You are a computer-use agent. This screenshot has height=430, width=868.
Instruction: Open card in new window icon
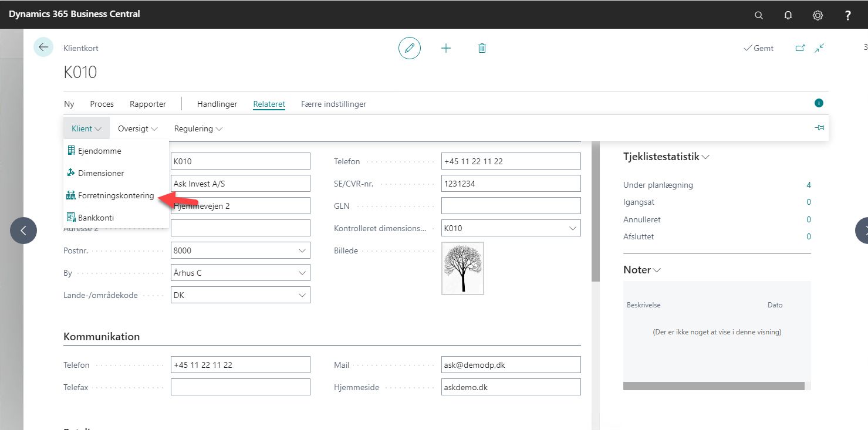(800, 48)
